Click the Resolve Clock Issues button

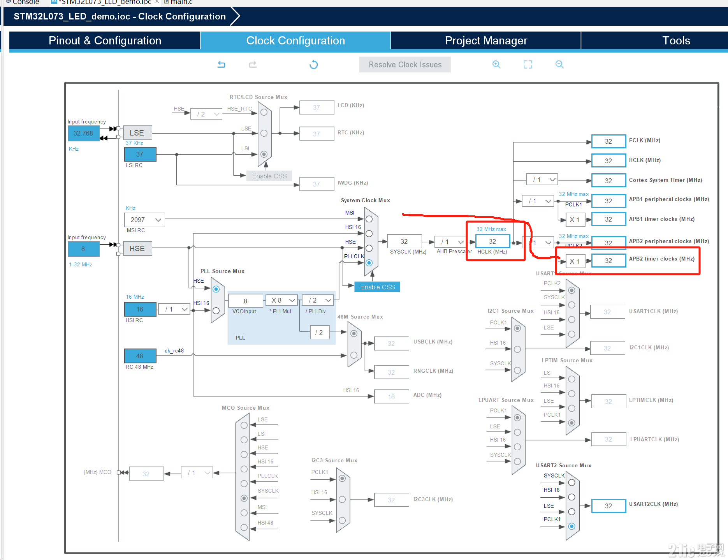tap(405, 65)
